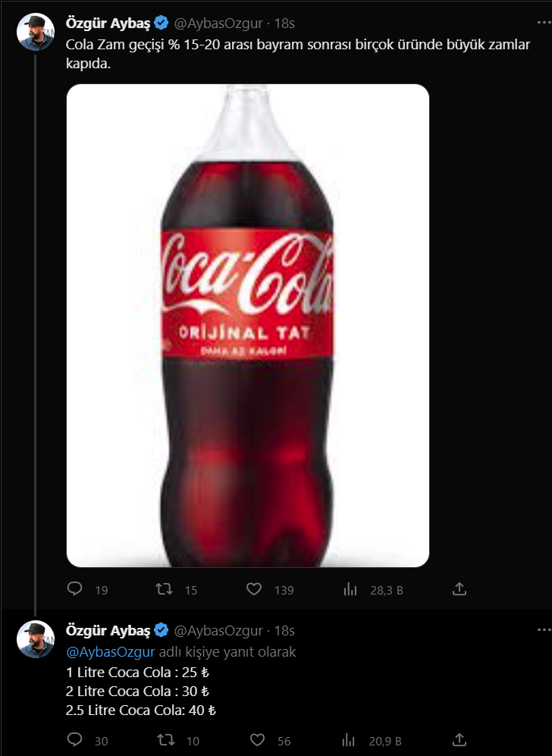This screenshot has height=756, width=552.
Task: Reply to the Coca Cola price list tweet
Action: [75, 740]
